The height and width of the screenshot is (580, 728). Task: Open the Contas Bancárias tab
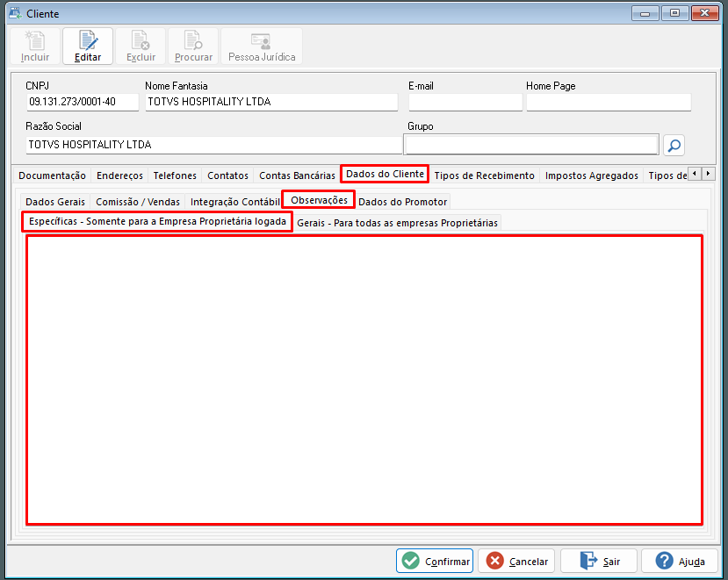[x=297, y=175]
